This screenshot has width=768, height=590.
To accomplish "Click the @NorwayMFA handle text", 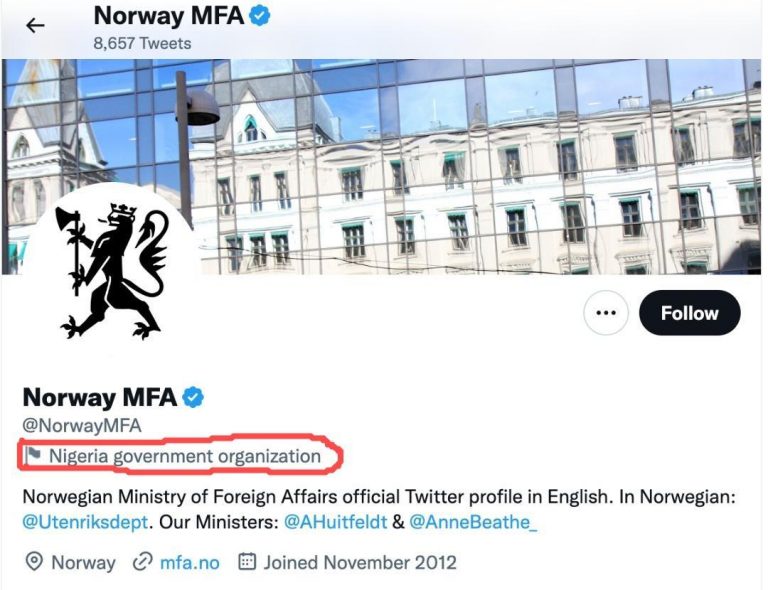I will click(x=82, y=425).
